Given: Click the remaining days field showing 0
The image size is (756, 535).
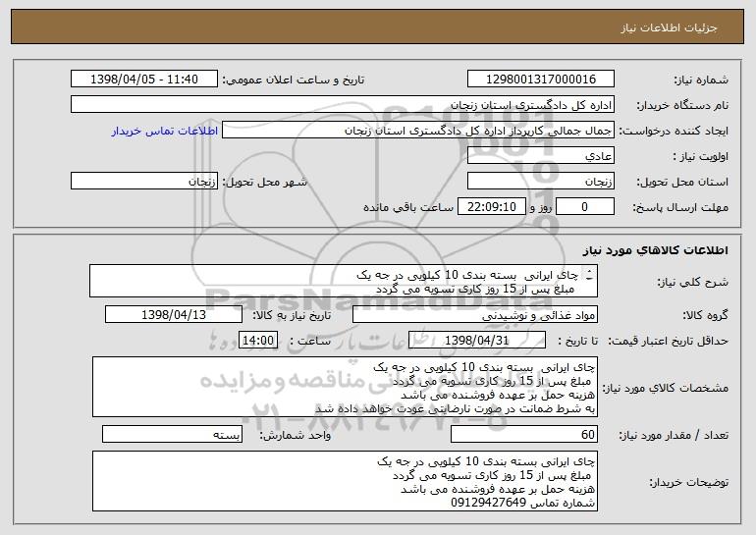Looking at the screenshot, I should (x=585, y=207).
